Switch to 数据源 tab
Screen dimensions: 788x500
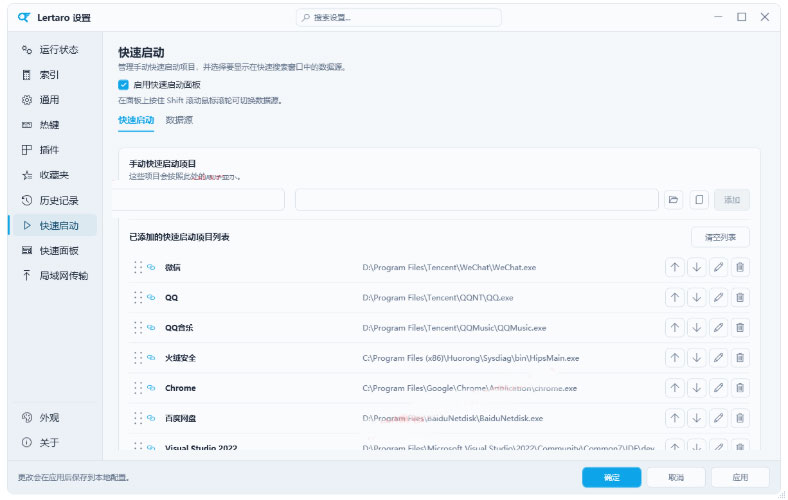179,120
